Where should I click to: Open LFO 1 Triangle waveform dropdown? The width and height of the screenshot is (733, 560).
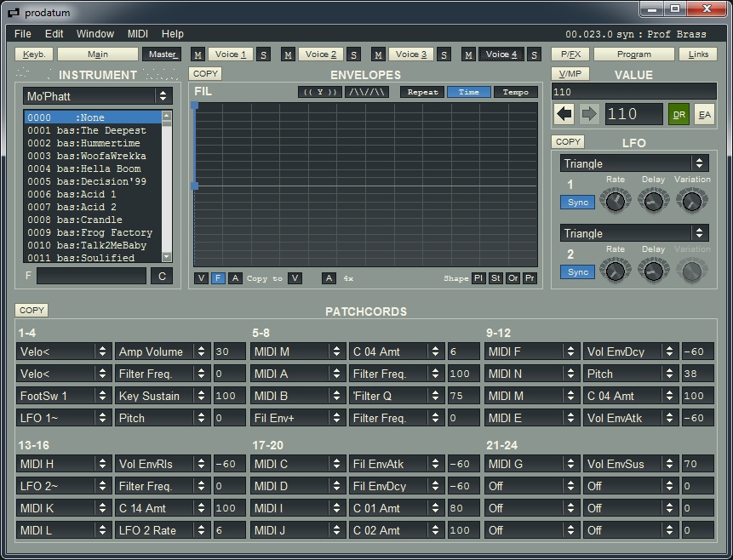634,163
